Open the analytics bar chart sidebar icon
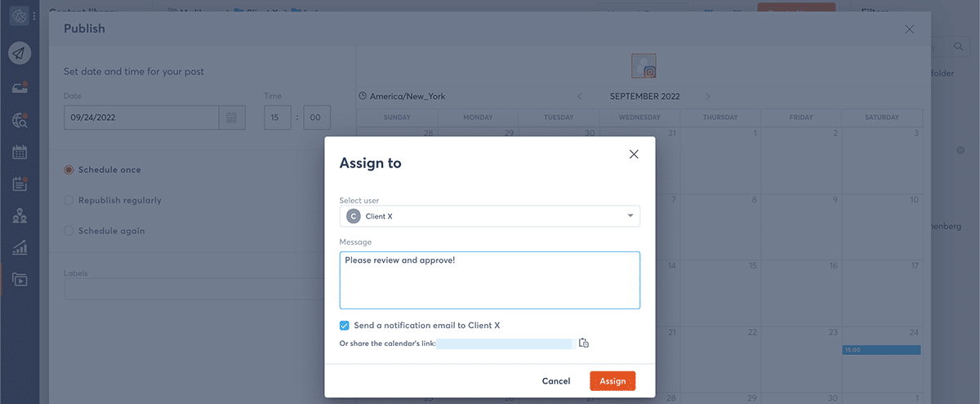The width and height of the screenshot is (980, 404). click(20, 247)
